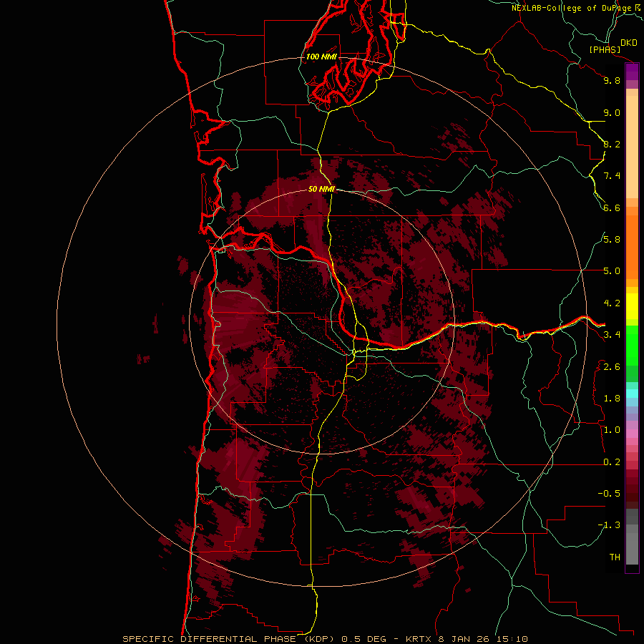Click the 15:10 timestamp in caption
Image resolution: width=644 pixels, height=644 pixels.
tap(512, 639)
